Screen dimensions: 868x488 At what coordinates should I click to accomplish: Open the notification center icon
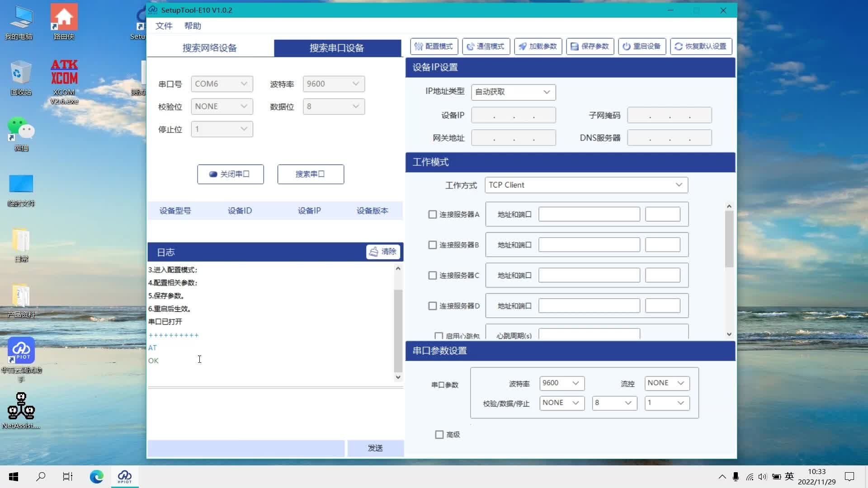pyautogui.click(x=849, y=476)
